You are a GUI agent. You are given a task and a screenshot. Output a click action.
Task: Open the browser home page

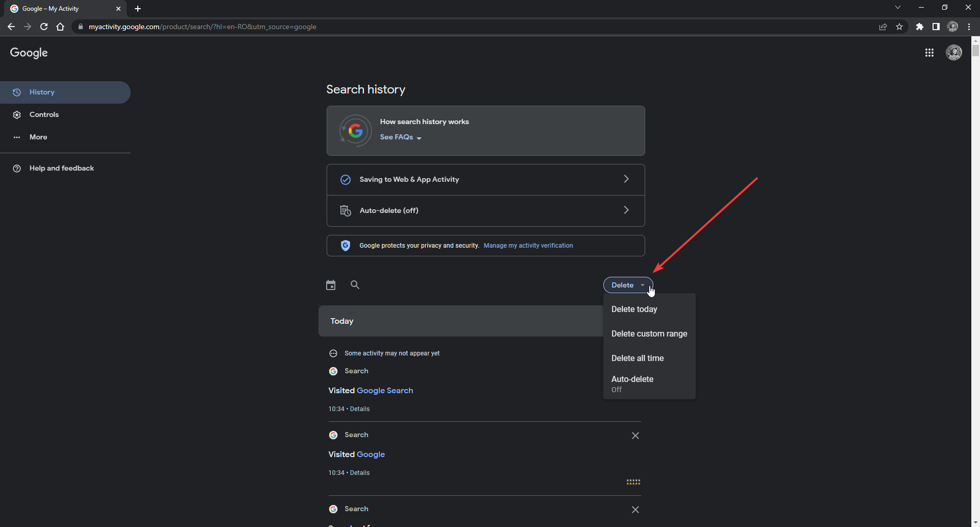[60, 27]
